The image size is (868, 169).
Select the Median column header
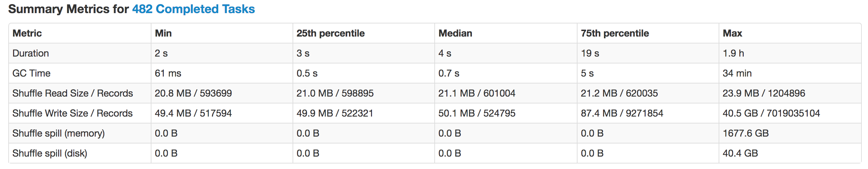point(455,33)
